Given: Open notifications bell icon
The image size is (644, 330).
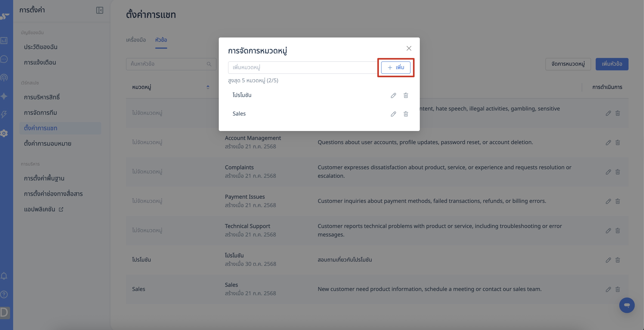Looking at the screenshot, I should click(4, 276).
